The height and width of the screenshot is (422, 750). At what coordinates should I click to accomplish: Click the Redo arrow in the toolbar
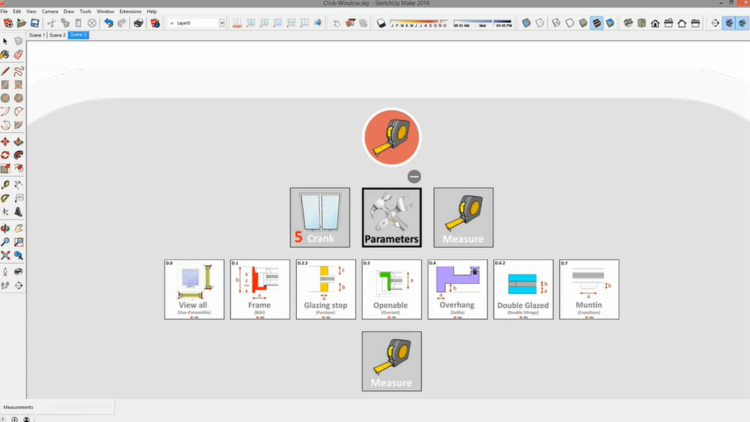(x=122, y=23)
